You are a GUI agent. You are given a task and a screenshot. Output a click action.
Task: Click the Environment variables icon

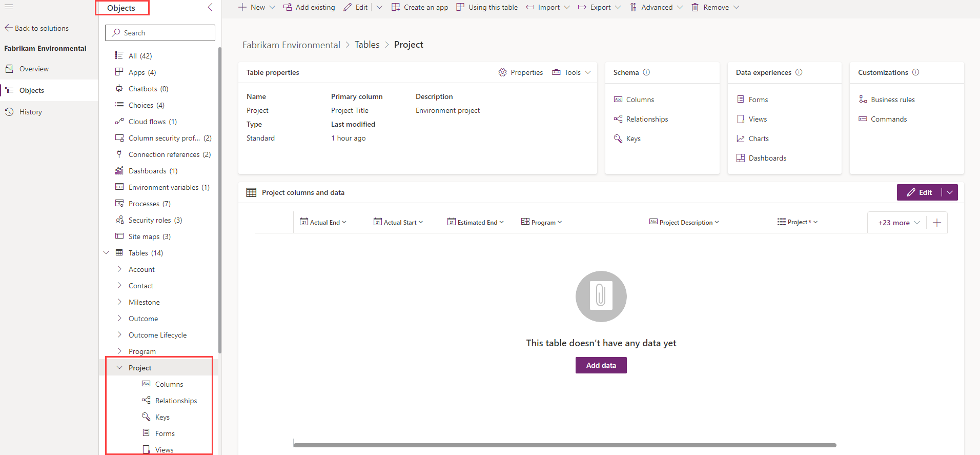pos(119,187)
